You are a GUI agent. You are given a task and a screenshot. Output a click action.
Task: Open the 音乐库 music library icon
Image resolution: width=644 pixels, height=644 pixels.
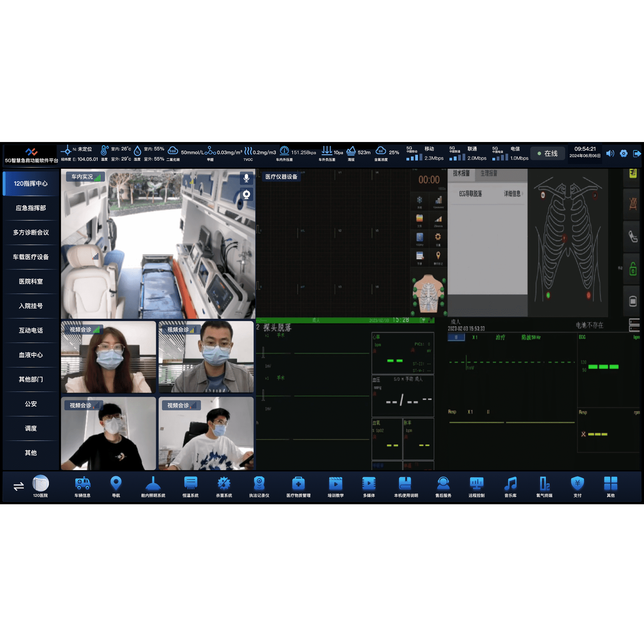point(510,483)
